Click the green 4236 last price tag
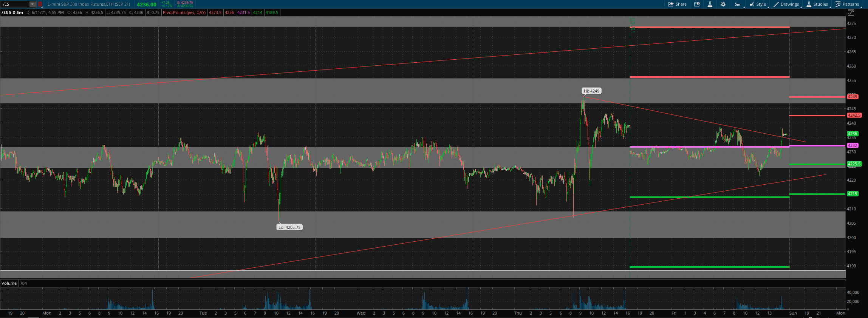868x318 pixels. tap(853, 134)
